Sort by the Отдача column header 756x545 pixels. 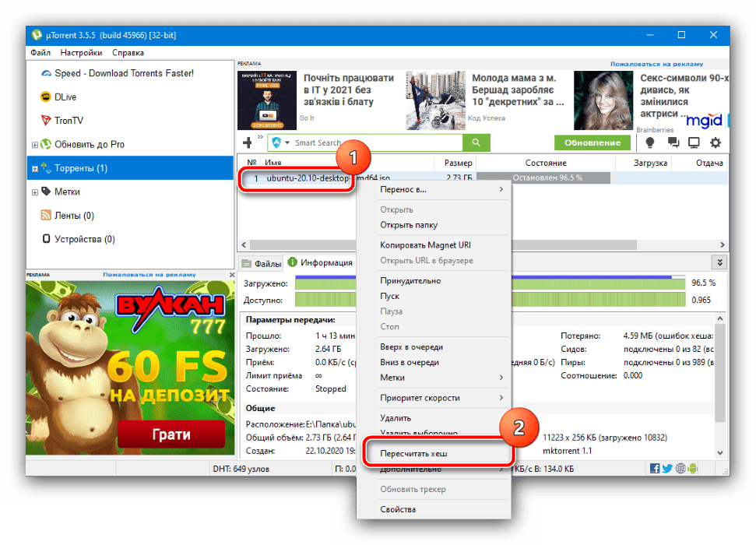pyautogui.click(x=700, y=163)
